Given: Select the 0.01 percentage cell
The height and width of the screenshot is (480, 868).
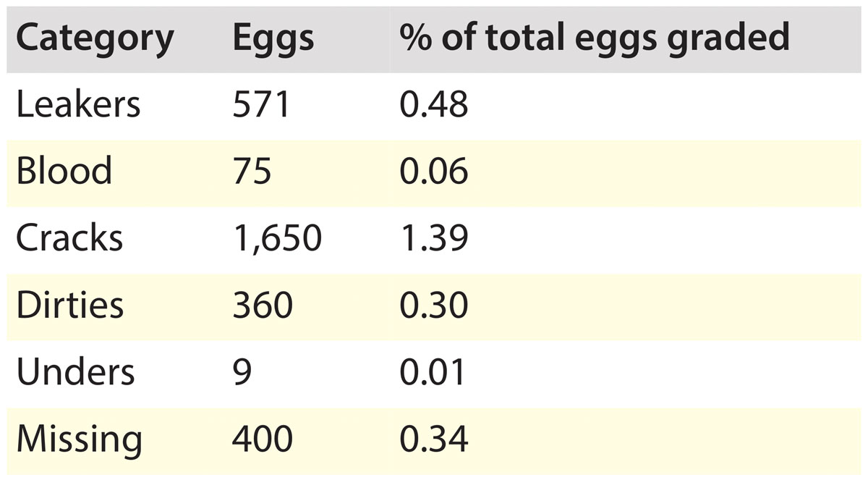Looking at the screenshot, I should [x=434, y=372].
